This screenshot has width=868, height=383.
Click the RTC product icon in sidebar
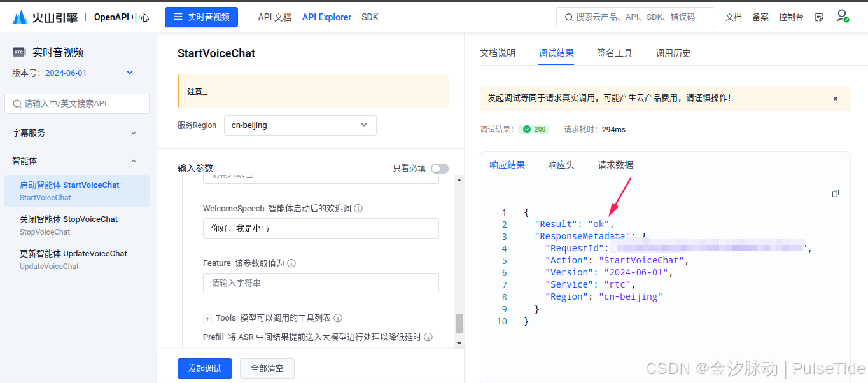pyautogui.click(x=19, y=53)
